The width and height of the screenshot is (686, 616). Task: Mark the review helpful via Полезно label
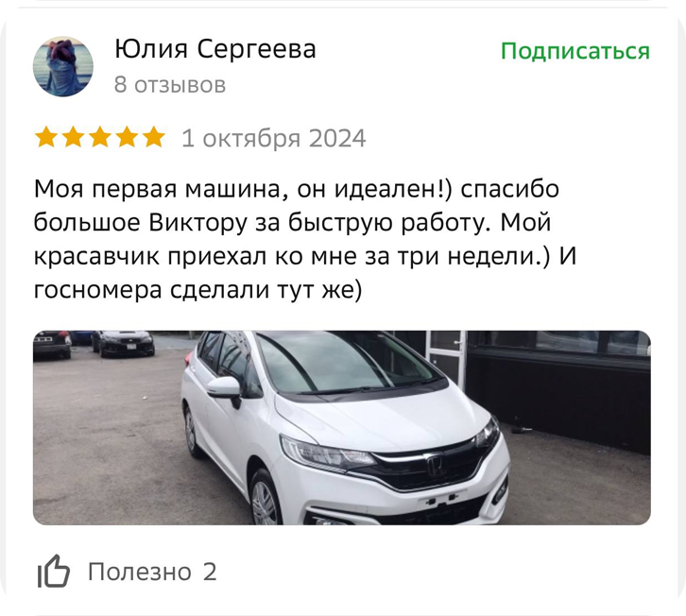click(140, 572)
